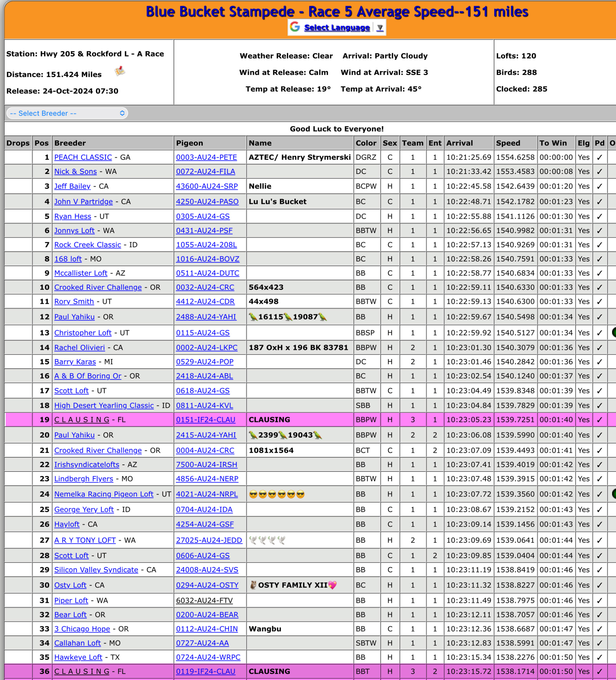Click the green circle in row 13

(614, 332)
